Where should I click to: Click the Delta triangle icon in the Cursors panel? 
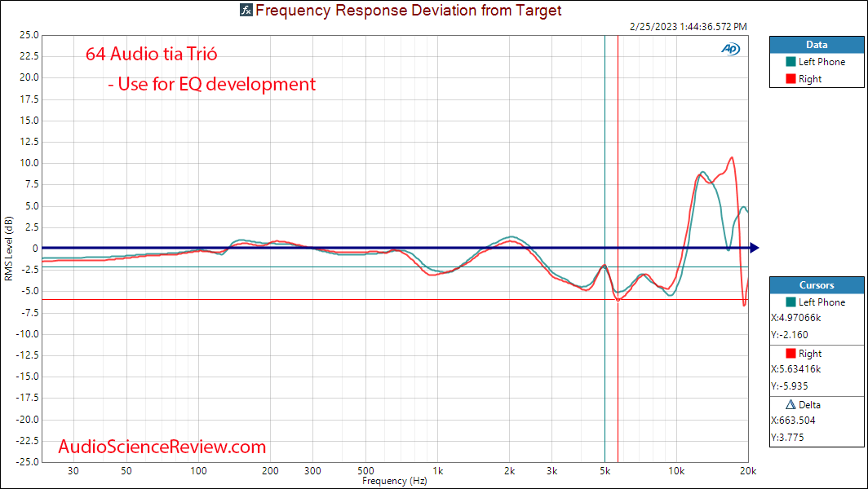tap(790, 405)
